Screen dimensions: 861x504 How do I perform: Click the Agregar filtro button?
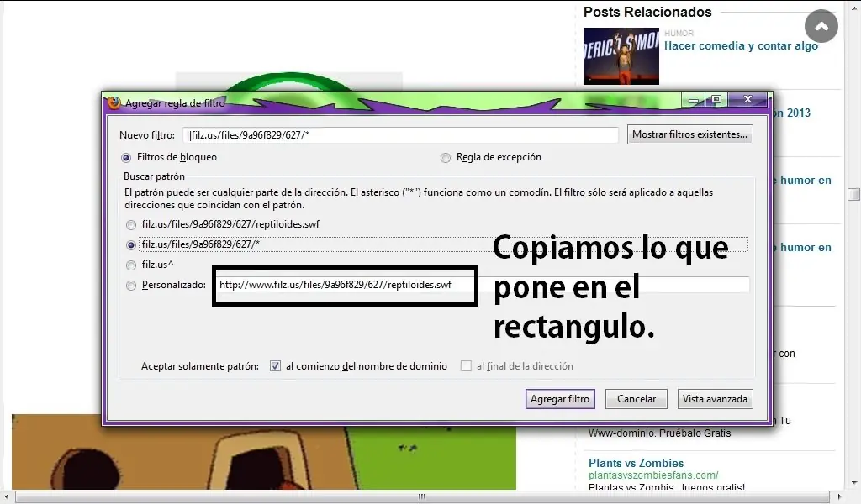pyautogui.click(x=559, y=399)
